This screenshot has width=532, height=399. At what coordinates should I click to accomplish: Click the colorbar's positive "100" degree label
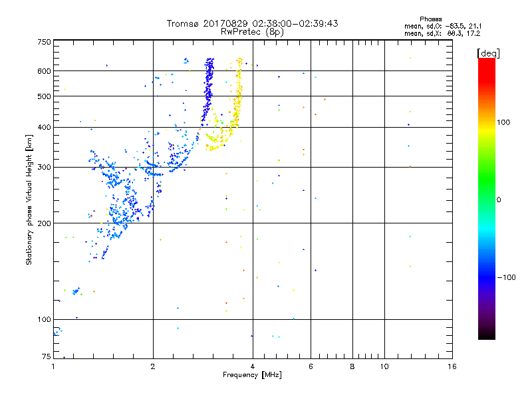[x=503, y=122]
